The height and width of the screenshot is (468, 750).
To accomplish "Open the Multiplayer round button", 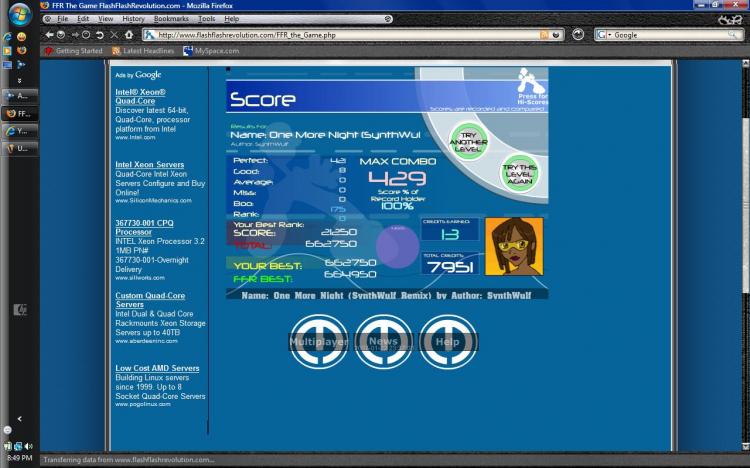I will [319, 342].
